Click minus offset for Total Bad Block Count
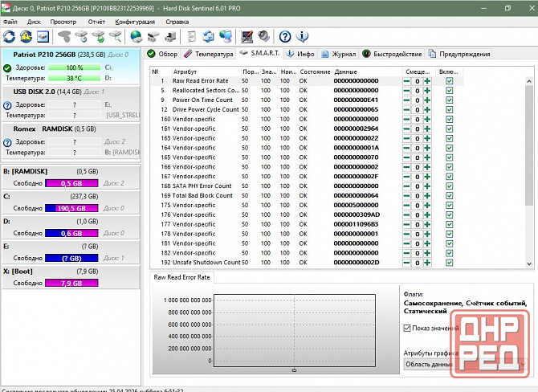This screenshot has height=392, width=538. pyautogui.click(x=406, y=196)
